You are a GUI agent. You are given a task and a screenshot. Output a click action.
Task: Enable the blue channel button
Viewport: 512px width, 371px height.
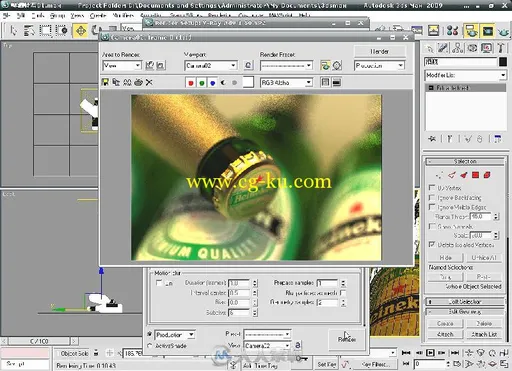(212, 83)
